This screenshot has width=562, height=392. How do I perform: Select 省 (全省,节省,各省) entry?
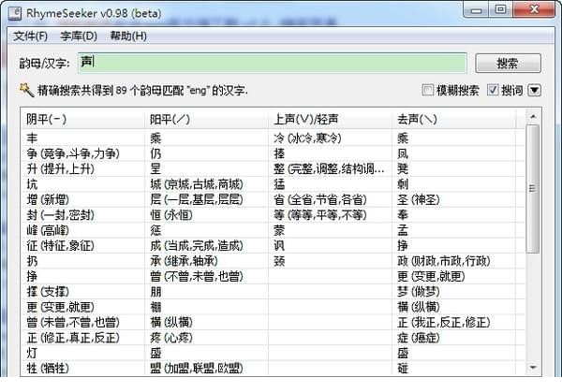pos(320,200)
